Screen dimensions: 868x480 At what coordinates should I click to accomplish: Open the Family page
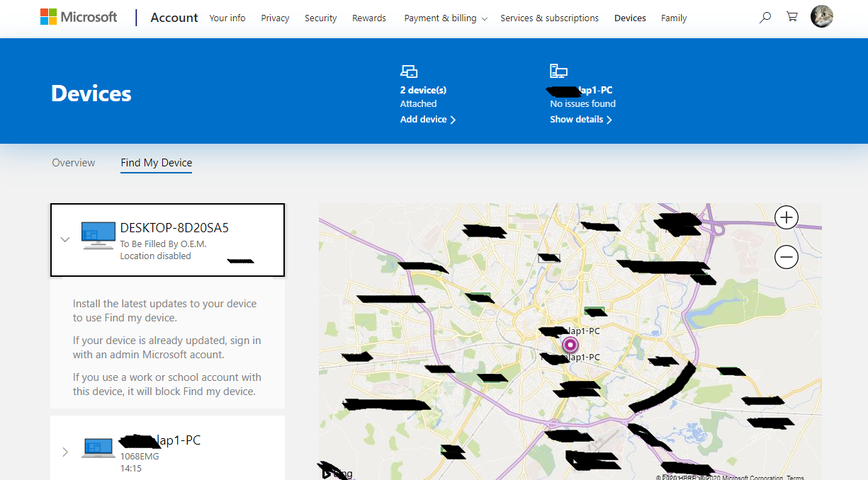tap(674, 18)
